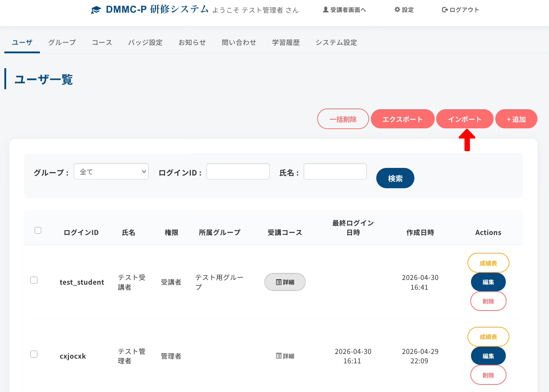549x392 pixels.
Task: Open 成績表 for test_student
Action: tap(488, 263)
